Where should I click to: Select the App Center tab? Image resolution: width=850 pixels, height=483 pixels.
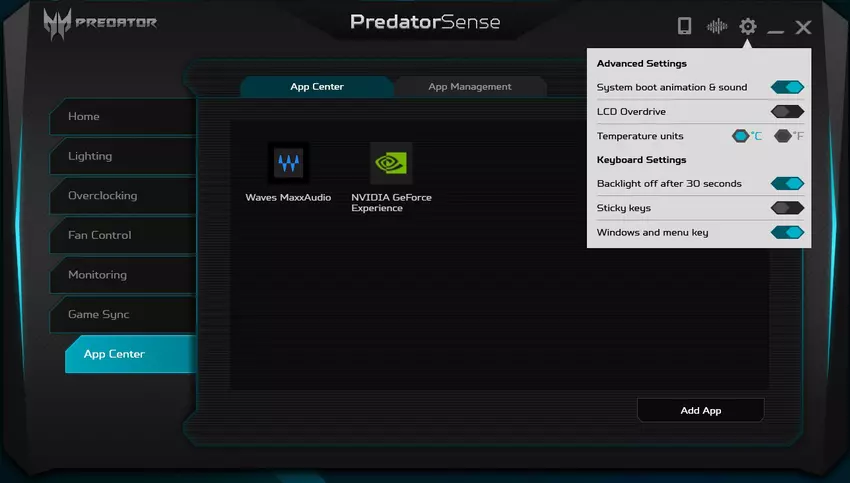[x=317, y=87]
